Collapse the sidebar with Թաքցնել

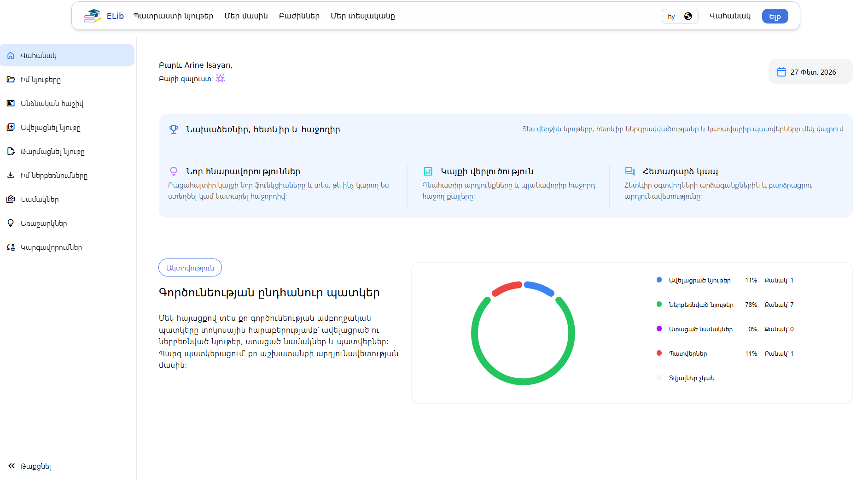tap(30, 466)
